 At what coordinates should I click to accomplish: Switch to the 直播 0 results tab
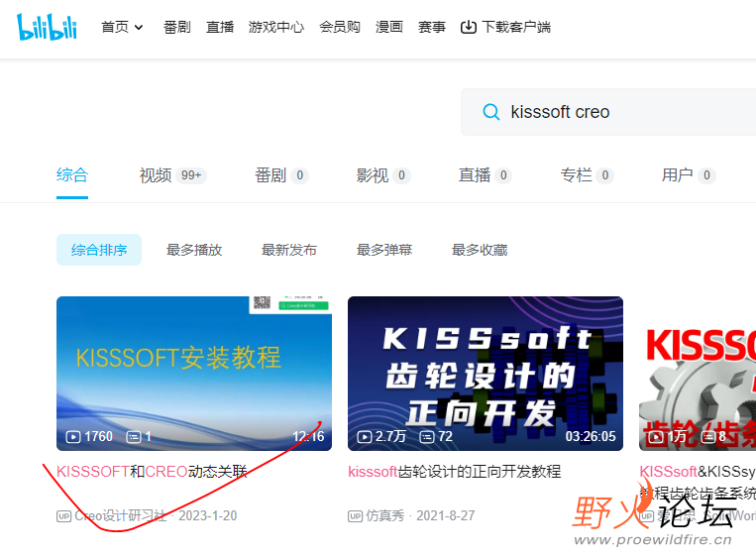(x=486, y=175)
